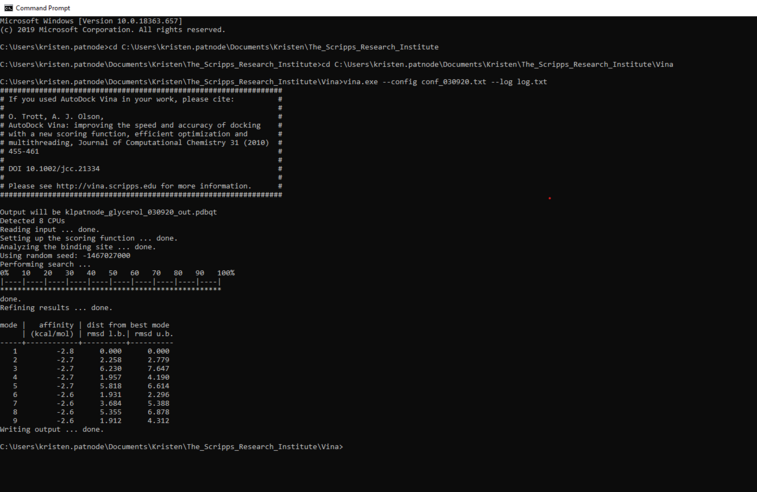Screen dimensions: 757x492
Task: Click the 'DOI 10.1002/jcc.21334' text
Action: coord(54,169)
